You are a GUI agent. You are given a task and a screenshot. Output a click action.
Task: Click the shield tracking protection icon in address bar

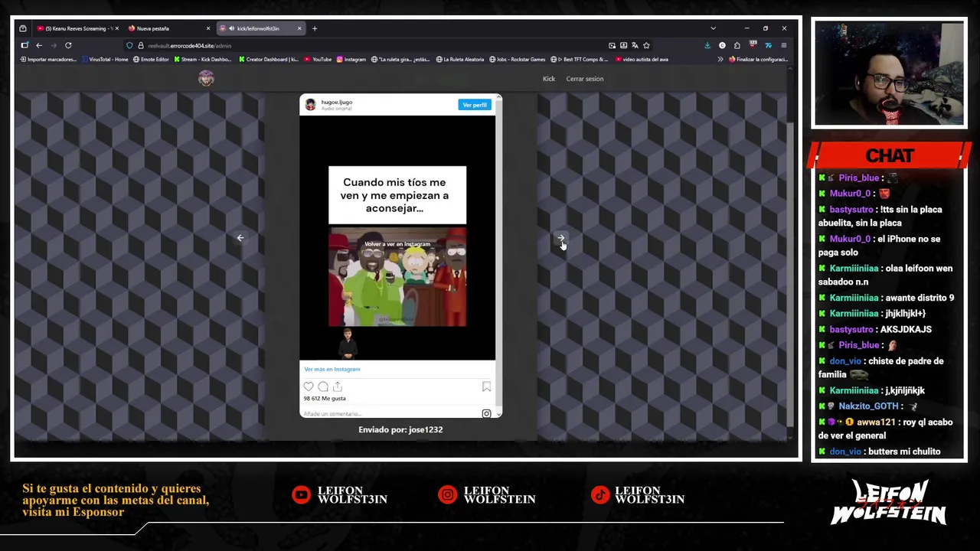tap(129, 45)
